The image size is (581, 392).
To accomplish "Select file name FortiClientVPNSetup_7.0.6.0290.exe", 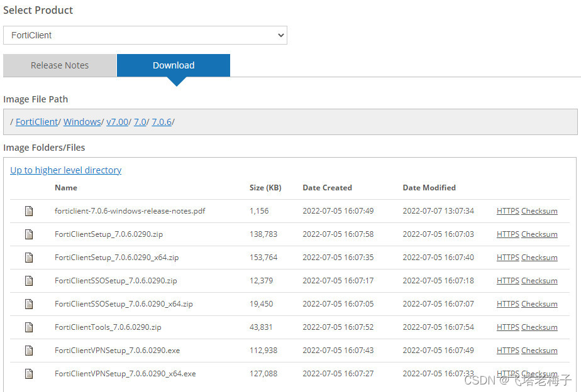I will click(x=117, y=350).
